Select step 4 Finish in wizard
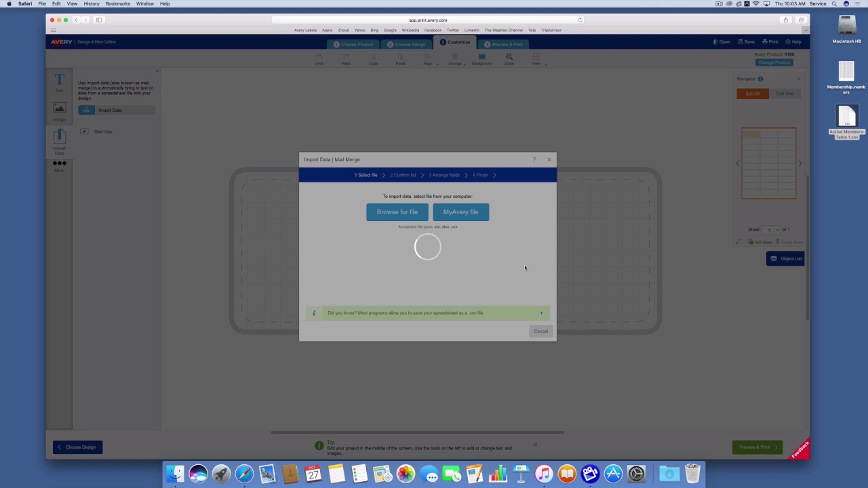868x488 pixels. pyautogui.click(x=480, y=175)
